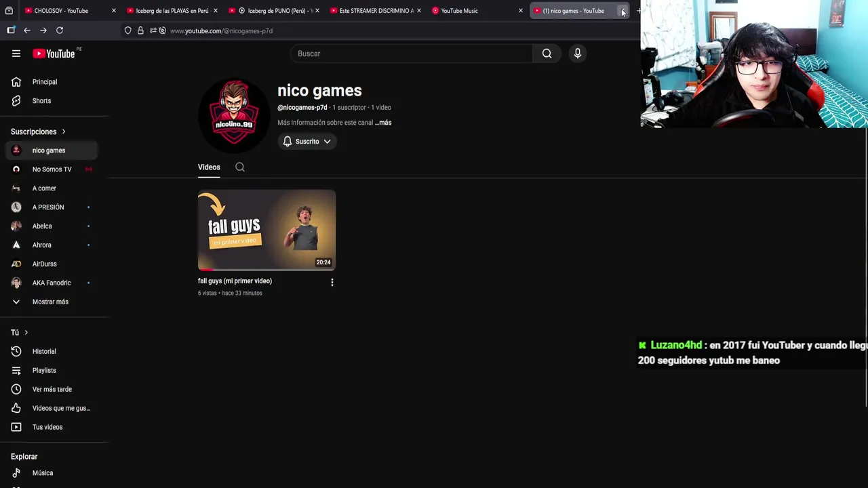Reload the page

point(60,30)
